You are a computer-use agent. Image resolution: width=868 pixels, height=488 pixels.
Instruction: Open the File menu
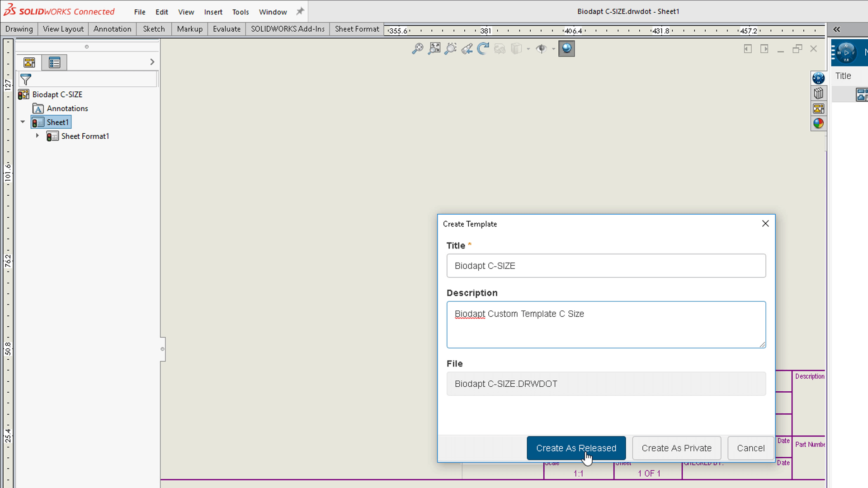(140, 12)
